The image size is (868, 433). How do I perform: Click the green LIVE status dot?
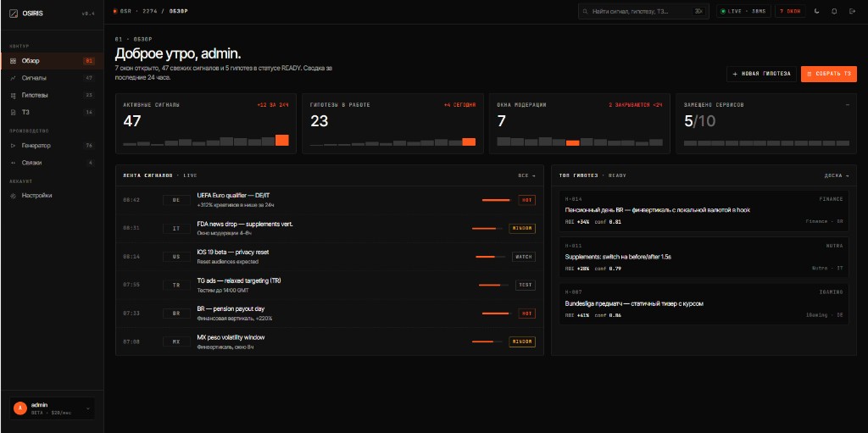pyautogui.click(x=723, y=11)
